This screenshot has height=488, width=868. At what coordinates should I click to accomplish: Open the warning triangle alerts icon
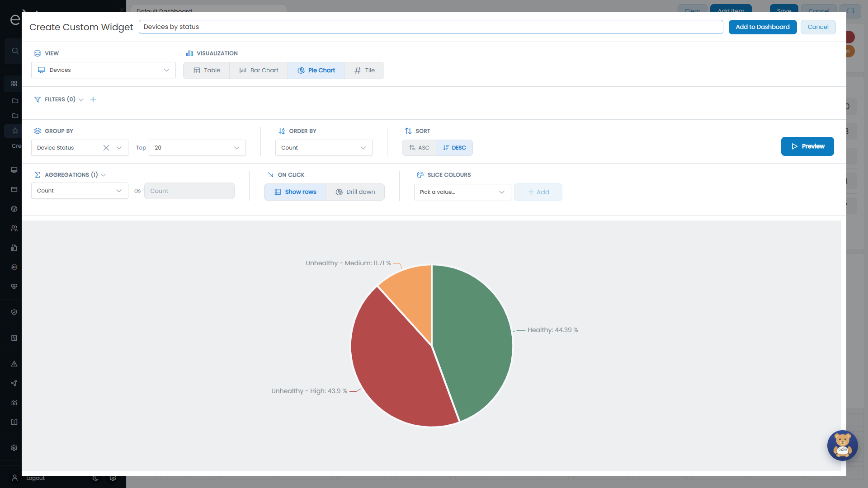(14, 364)
